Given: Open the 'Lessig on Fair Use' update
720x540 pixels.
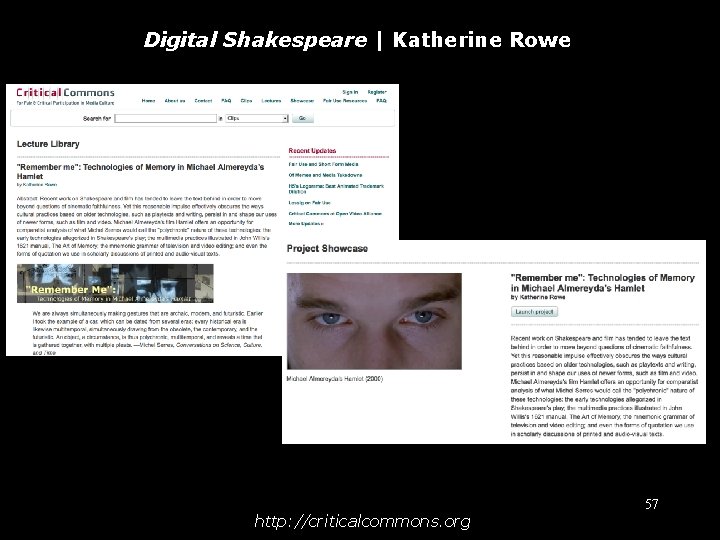Looking at the screenshot, I should pos(309,202).
